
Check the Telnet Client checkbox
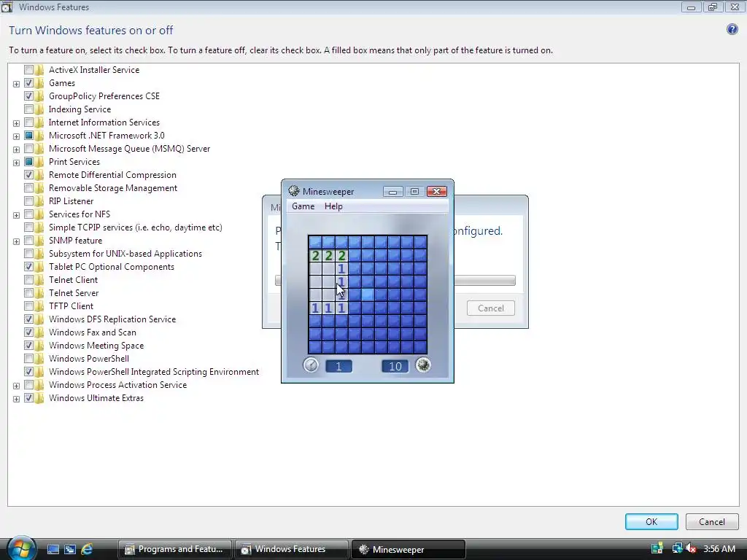pyautogui.click(x=28, y=279)
